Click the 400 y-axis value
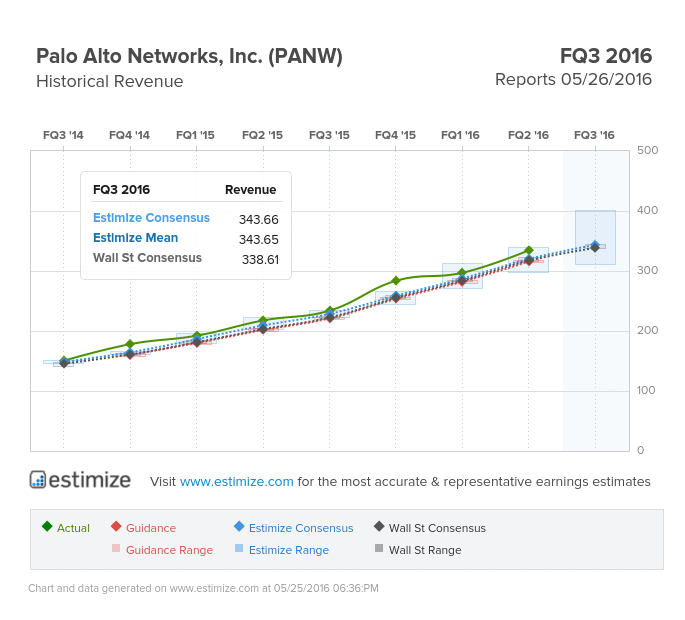This screenshot has width=685, height=620. click(647, 210)
